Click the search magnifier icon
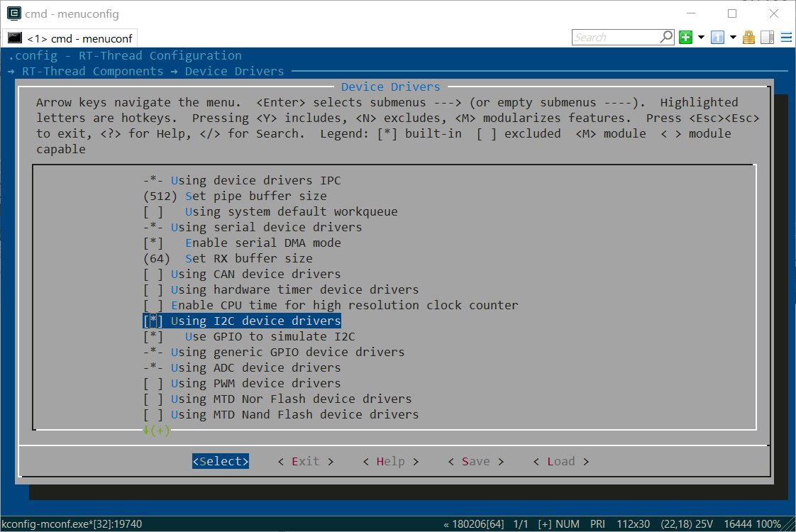This screenshot has width=796, height=532. pos(667,37)
